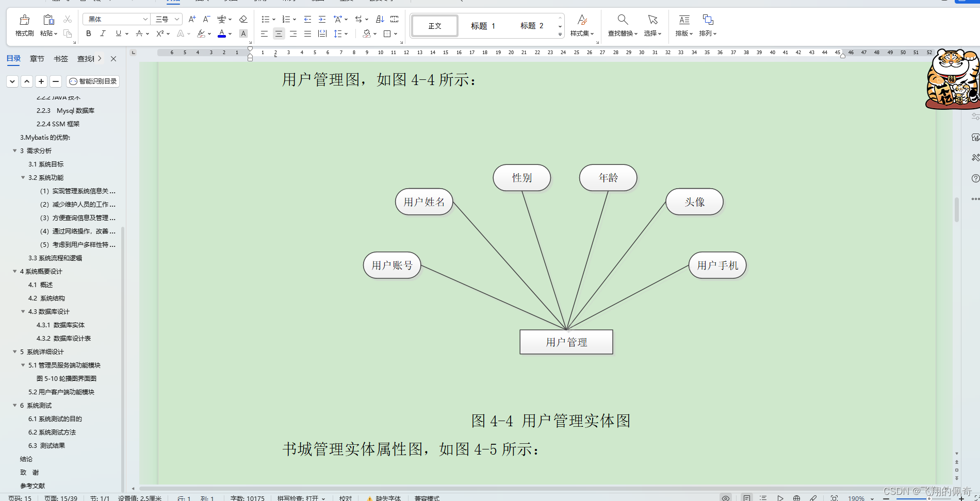Toggle center text alignment

(x=279, y=34)
